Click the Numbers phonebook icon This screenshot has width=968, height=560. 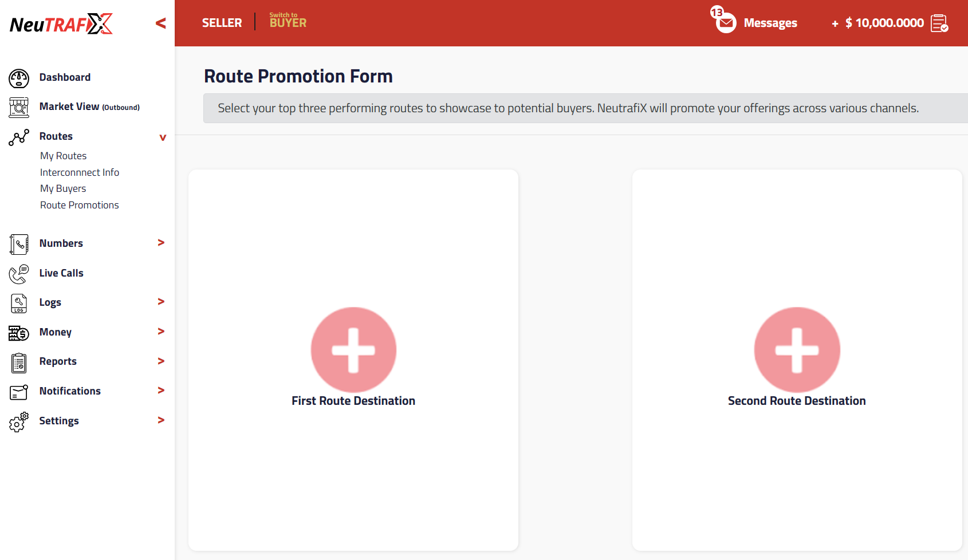click(19, 244)
